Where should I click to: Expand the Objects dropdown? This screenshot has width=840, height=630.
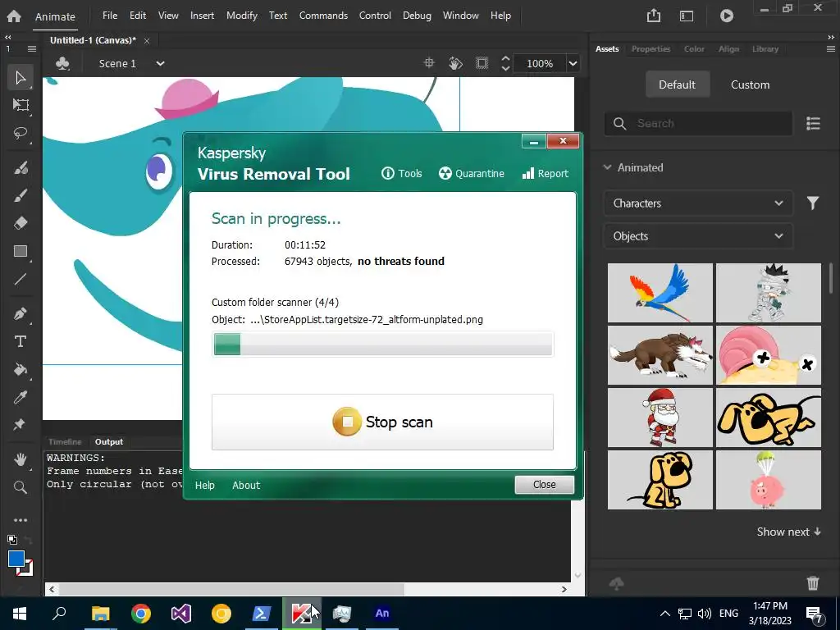pyautogui.click(x=698, y=235)
